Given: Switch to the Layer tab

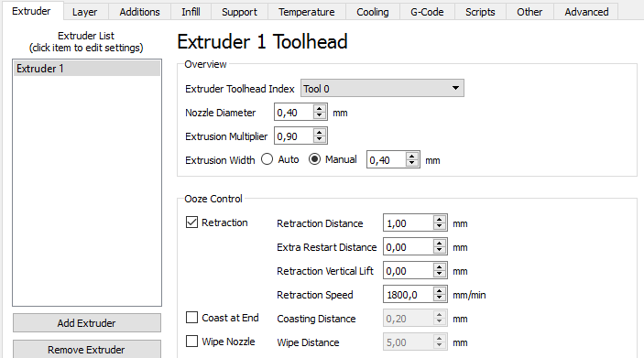Looking at the screenshot, I should (x=85, y=12).
